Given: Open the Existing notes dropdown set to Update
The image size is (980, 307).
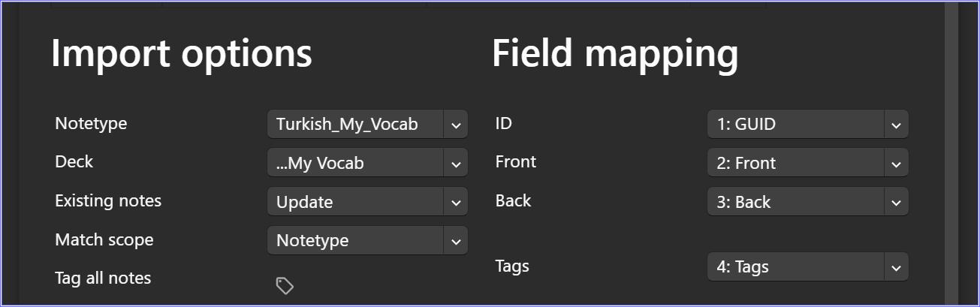Looking at the screenshot, I should click(x=367, y=202).
